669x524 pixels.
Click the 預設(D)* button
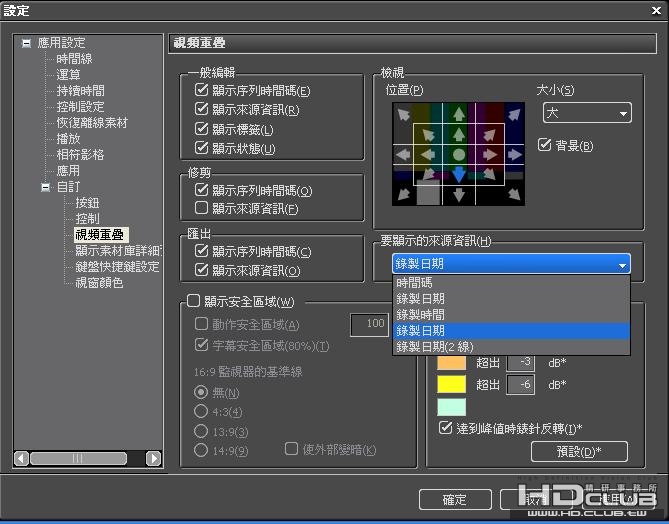579,451
